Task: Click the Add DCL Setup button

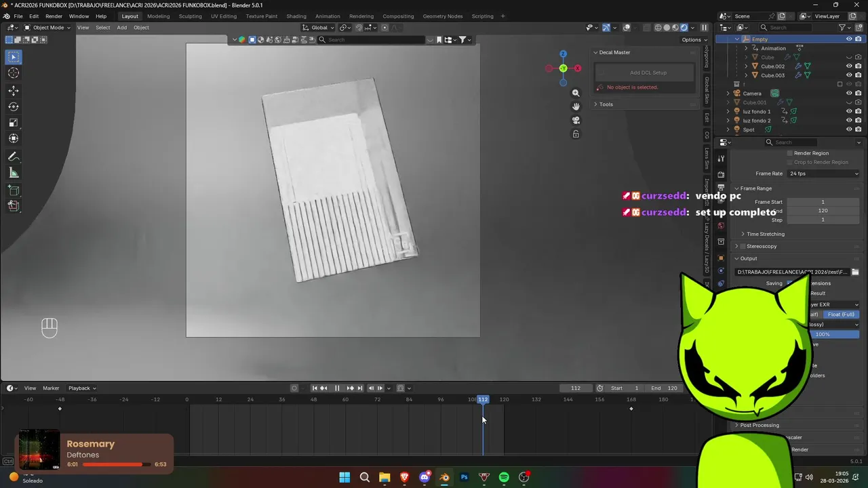Action: coord(648,73)
